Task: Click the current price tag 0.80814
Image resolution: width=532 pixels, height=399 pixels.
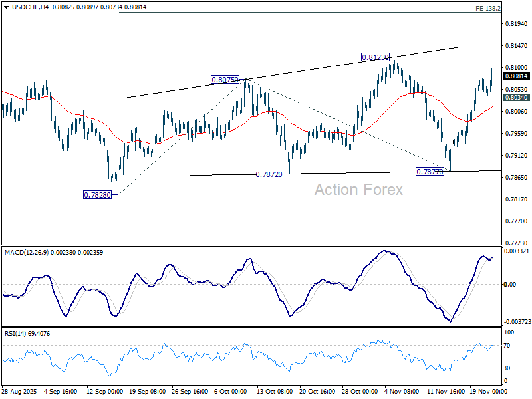Action: coord(516,76)
